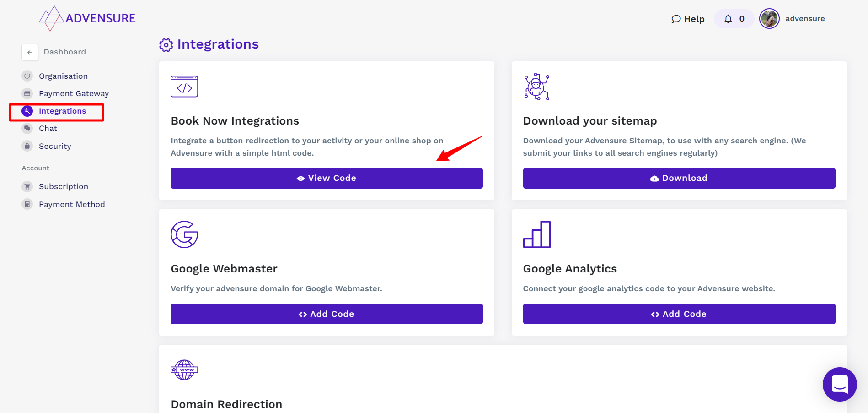The image size is (868, 413).
Task: Open the live chat widget bubble
Action: point(839,384)
